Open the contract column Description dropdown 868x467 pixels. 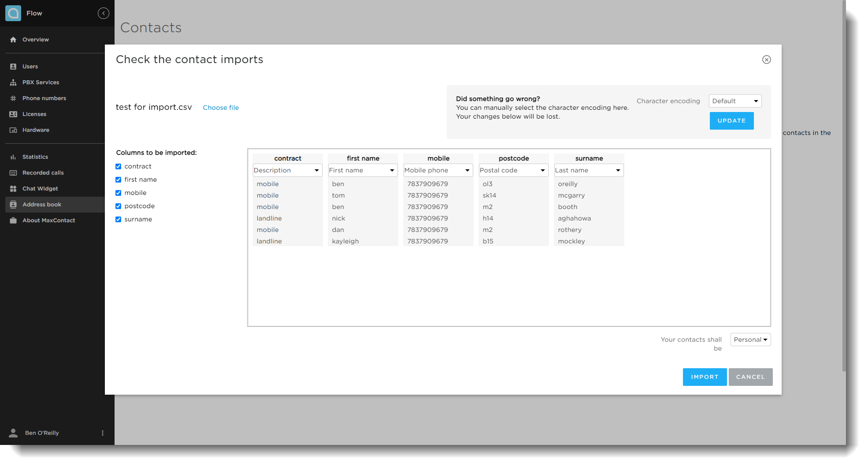point(287,170)
